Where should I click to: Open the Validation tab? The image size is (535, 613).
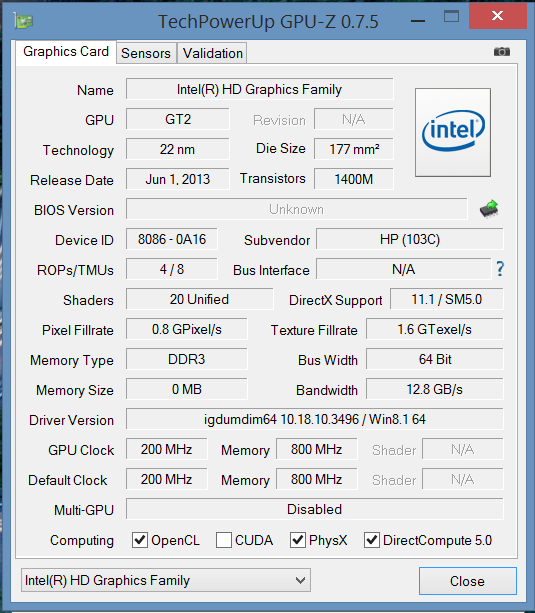click(x=213, y=53)
